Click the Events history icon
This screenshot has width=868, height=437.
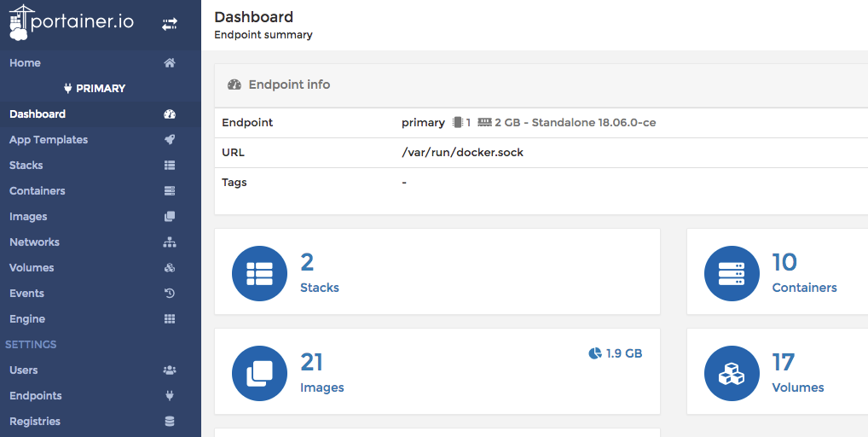[x=170, y=294]
